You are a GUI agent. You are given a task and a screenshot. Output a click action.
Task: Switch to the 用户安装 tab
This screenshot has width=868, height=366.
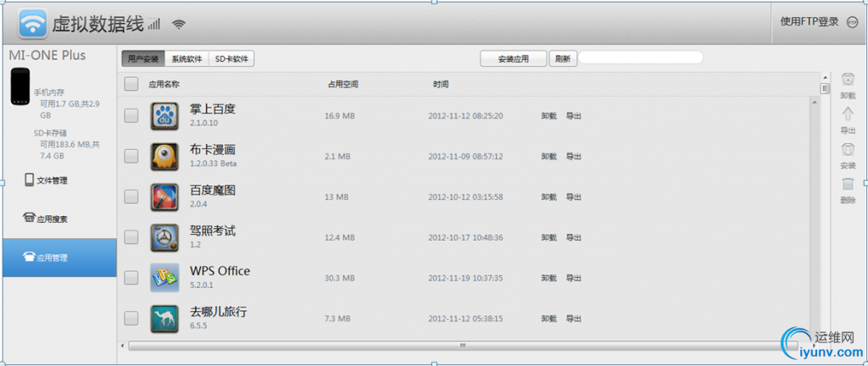pos(143,58)
